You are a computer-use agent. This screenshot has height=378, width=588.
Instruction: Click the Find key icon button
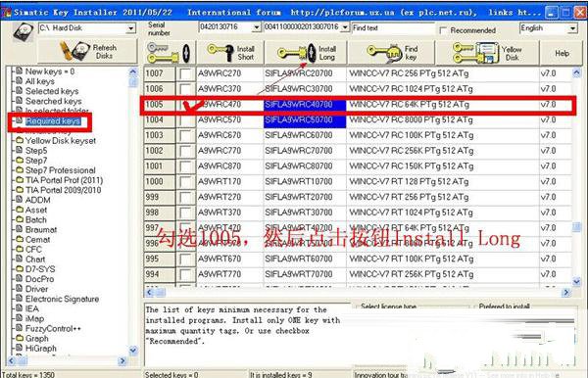391,53
